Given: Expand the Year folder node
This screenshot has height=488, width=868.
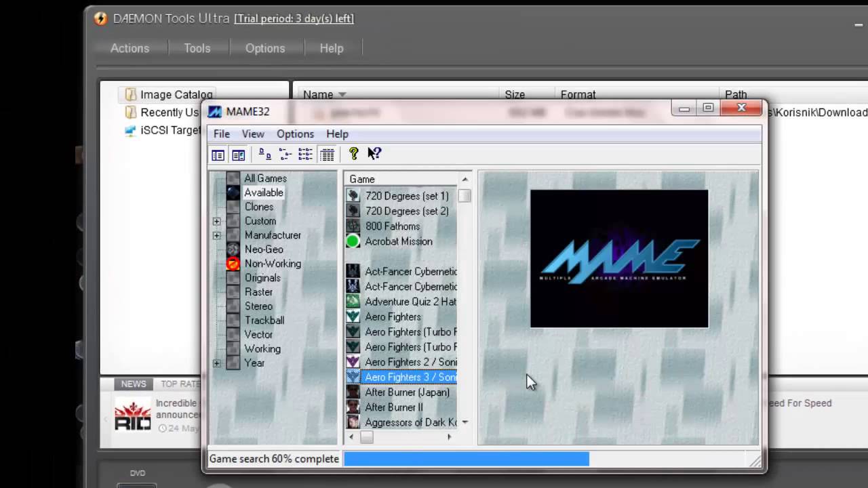Looking at the screenshot, I should pyautogui.click(x=216, y=363).
